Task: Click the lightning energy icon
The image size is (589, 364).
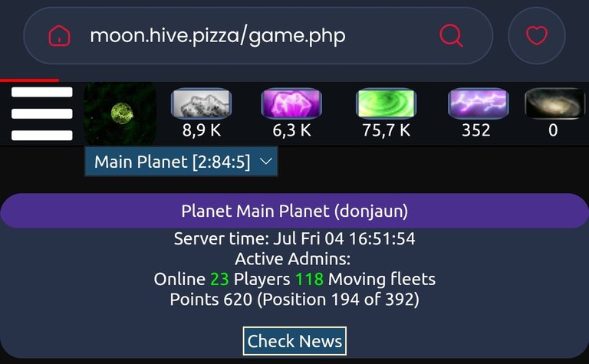Action: pyautogui.click(x=479, y=103)
